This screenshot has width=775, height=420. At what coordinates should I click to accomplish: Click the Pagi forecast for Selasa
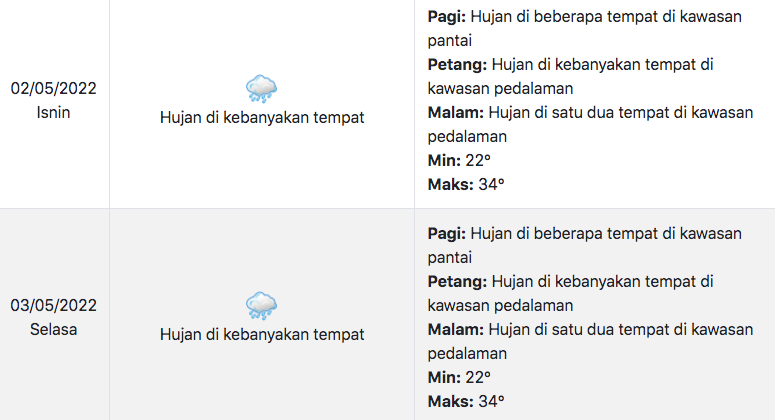(585, 245)
